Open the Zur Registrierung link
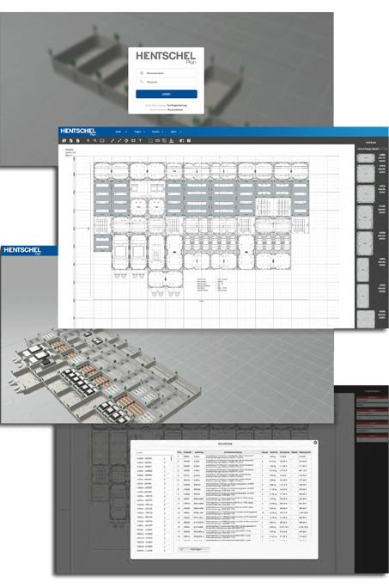389x588 pixels. point(177,106)
